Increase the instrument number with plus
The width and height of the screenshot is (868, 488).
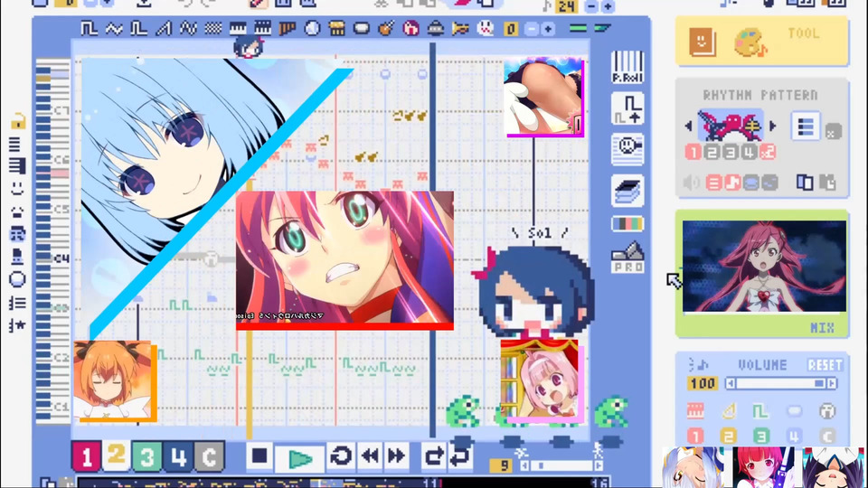(548, 29)
